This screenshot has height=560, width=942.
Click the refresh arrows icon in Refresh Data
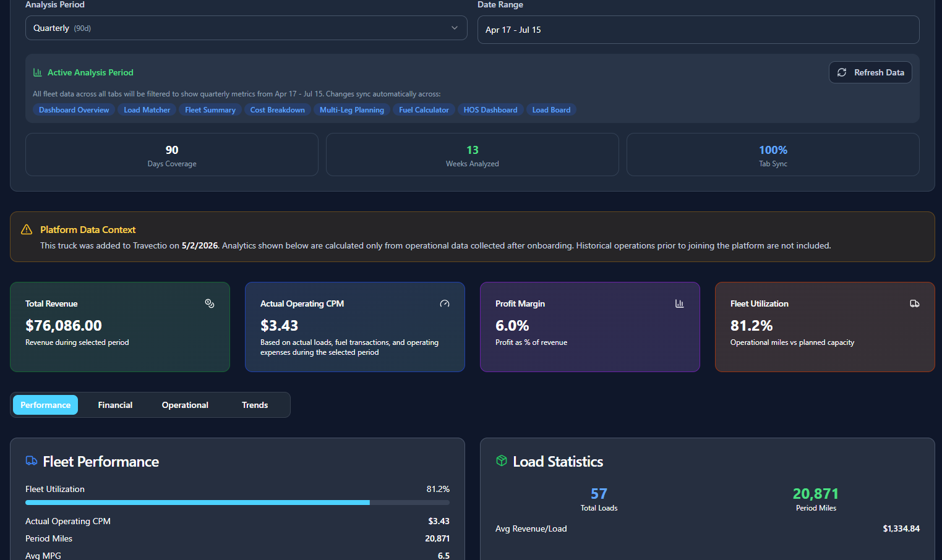842,72
